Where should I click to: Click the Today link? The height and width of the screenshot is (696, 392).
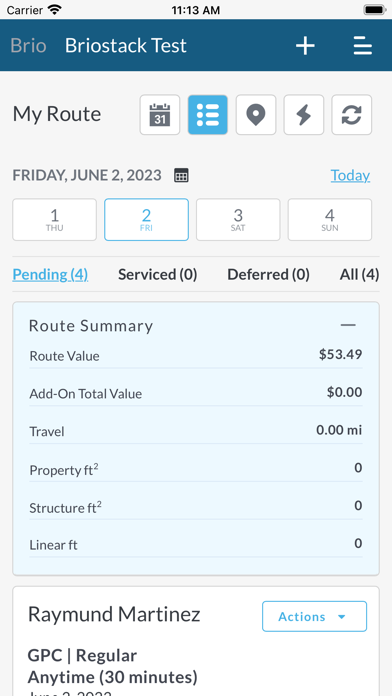[x=350, y=175]
